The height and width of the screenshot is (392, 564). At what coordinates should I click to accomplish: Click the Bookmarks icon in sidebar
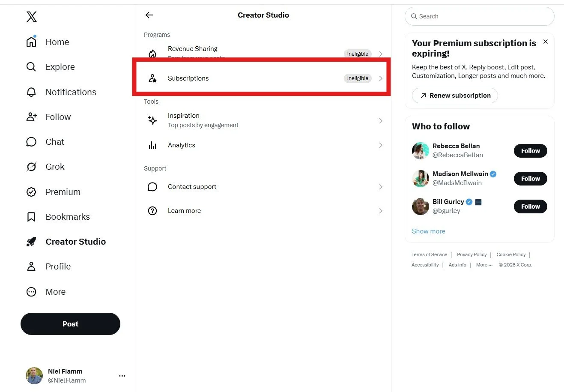(31, 217)
